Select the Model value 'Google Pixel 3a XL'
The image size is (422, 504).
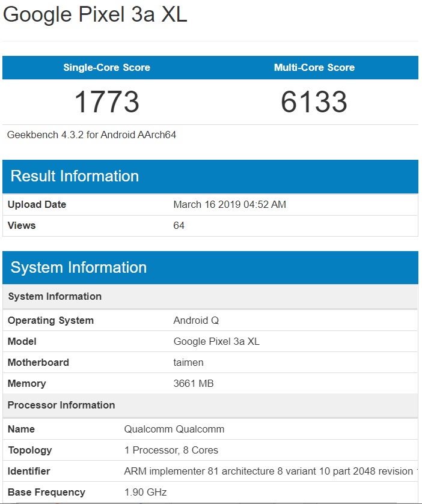click(x=216, y=341)
